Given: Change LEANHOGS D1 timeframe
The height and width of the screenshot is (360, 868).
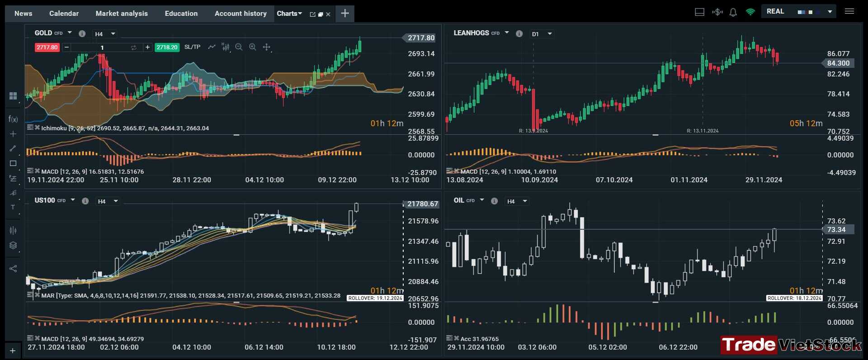Looking at the screenshot, I should click(542, 34).
